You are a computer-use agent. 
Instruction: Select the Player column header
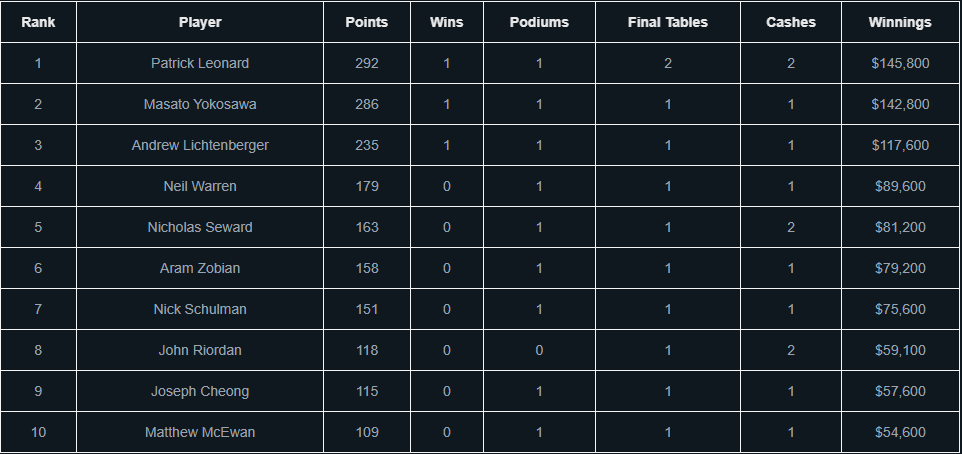pyautogui.click(x=200, y=22)
